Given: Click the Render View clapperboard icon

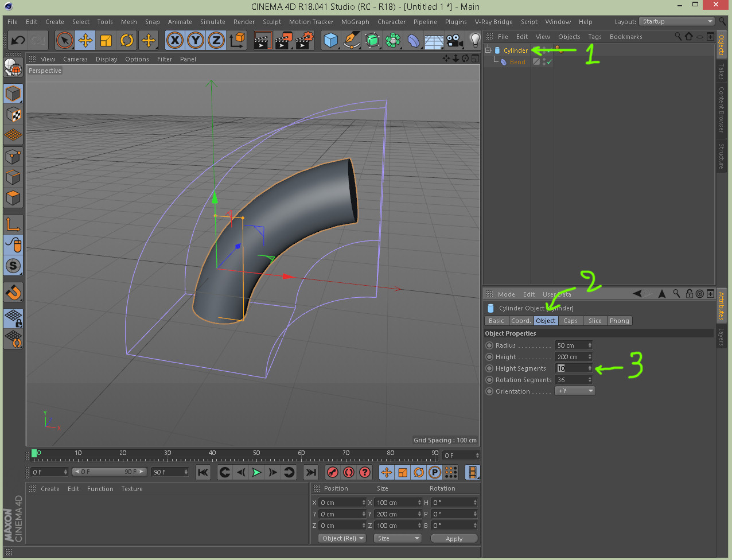Looking at the screenshot, I should pos(262,40).
